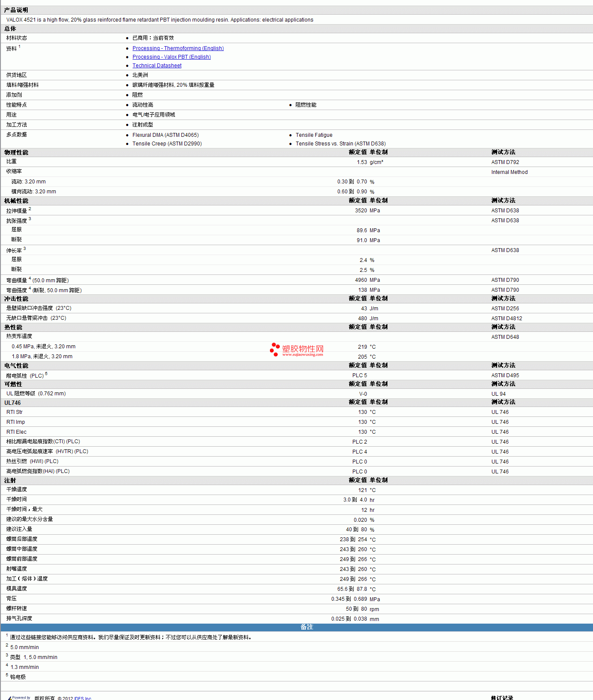Image resolution: width=593 pixels, height=700 pixels.
Task: Click the ASTM D792 test method
Action: coord(505,162)
